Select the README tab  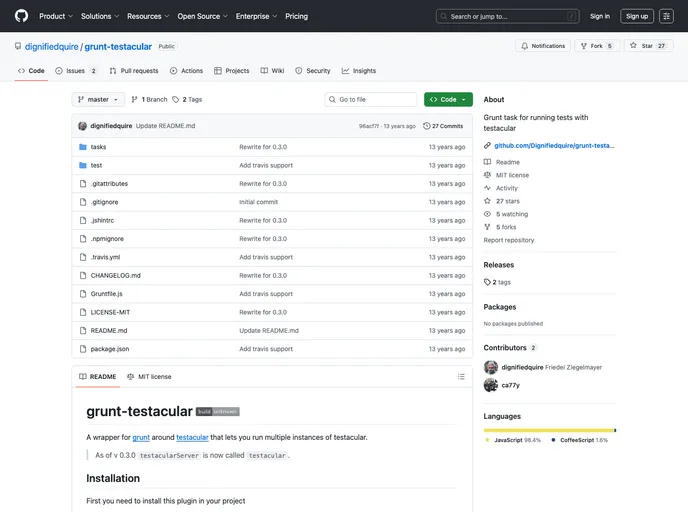pos(98,376)
